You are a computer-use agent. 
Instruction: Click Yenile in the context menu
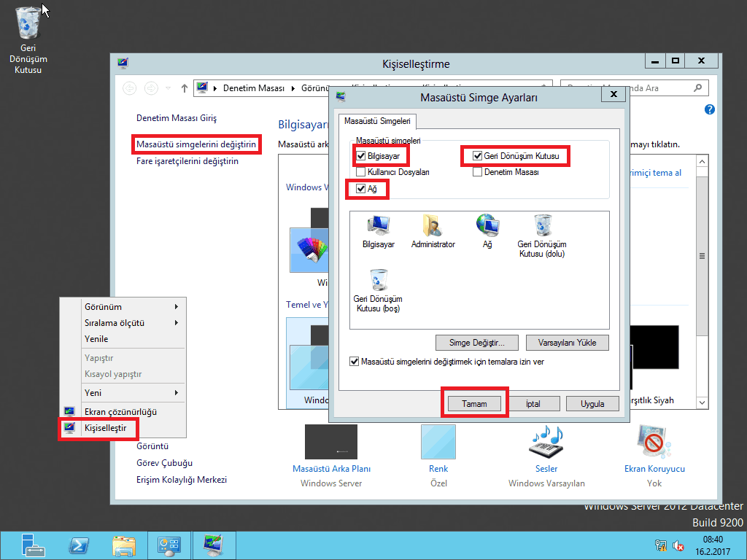pyautogui.click(x=96, y=339)
